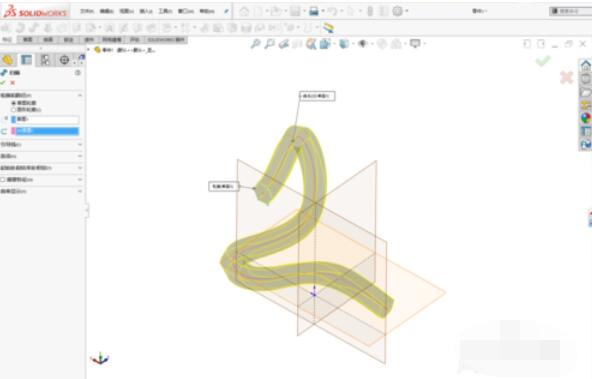
Task: Click the Previous View icon
Action: pyautogui.click(x=284, y=44)
